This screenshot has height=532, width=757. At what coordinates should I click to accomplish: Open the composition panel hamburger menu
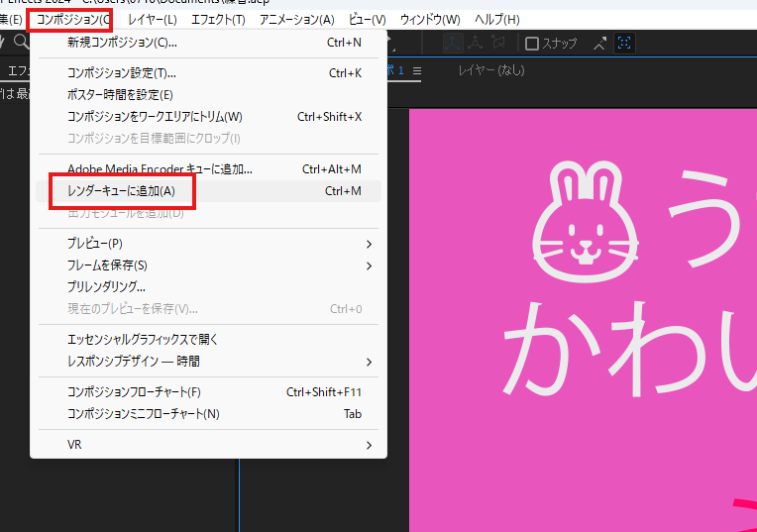[417, 70]
